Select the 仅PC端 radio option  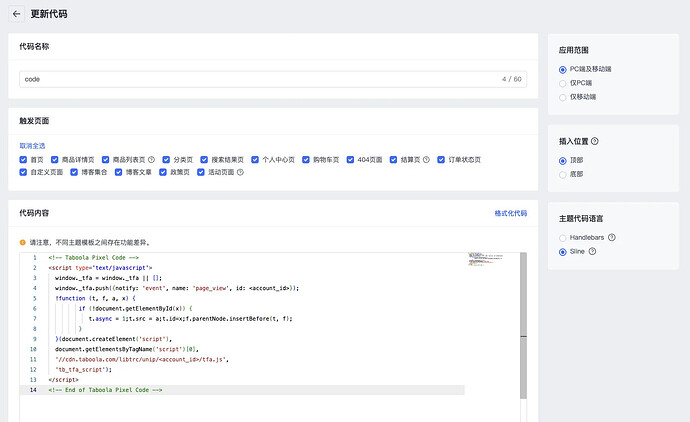(x=563, y=83)
